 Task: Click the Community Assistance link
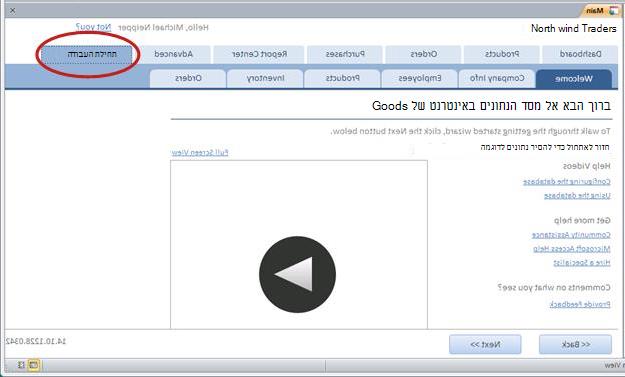tap(571, 235)
